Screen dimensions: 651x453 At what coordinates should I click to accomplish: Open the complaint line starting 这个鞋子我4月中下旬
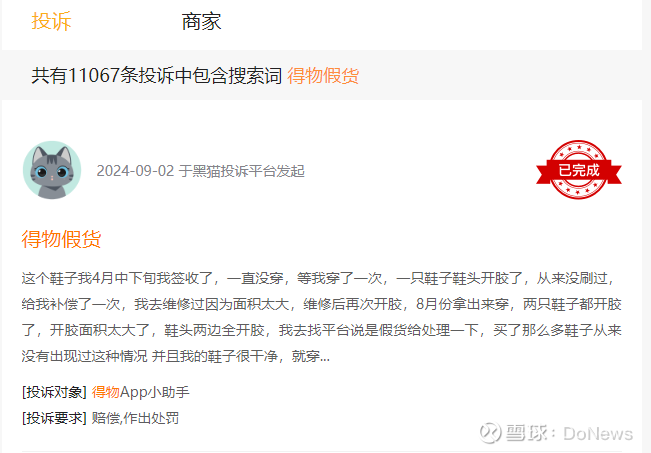[318, 278]
